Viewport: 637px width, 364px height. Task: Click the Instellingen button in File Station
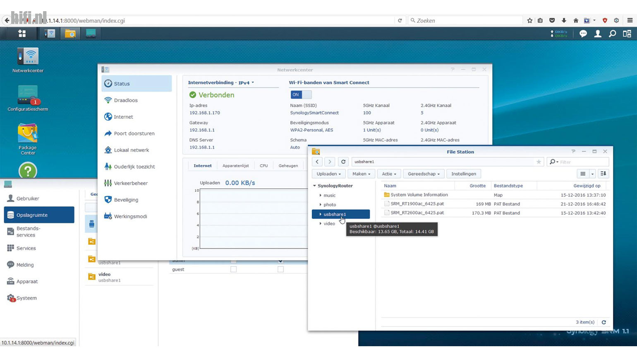click(x=464, y=174)
